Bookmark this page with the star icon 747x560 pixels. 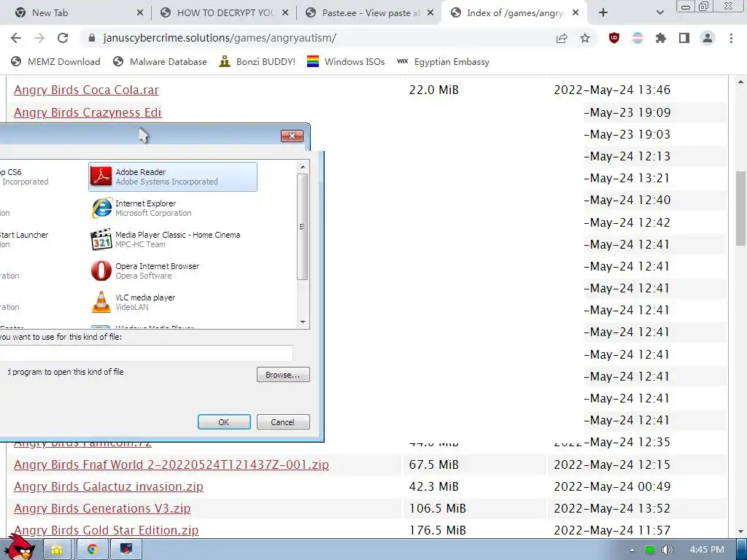tap(585, 38)
